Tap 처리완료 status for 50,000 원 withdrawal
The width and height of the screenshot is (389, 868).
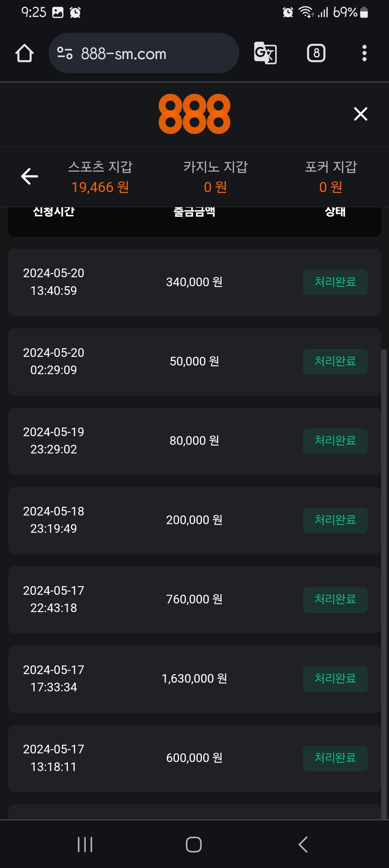click(x=335, y=362)
